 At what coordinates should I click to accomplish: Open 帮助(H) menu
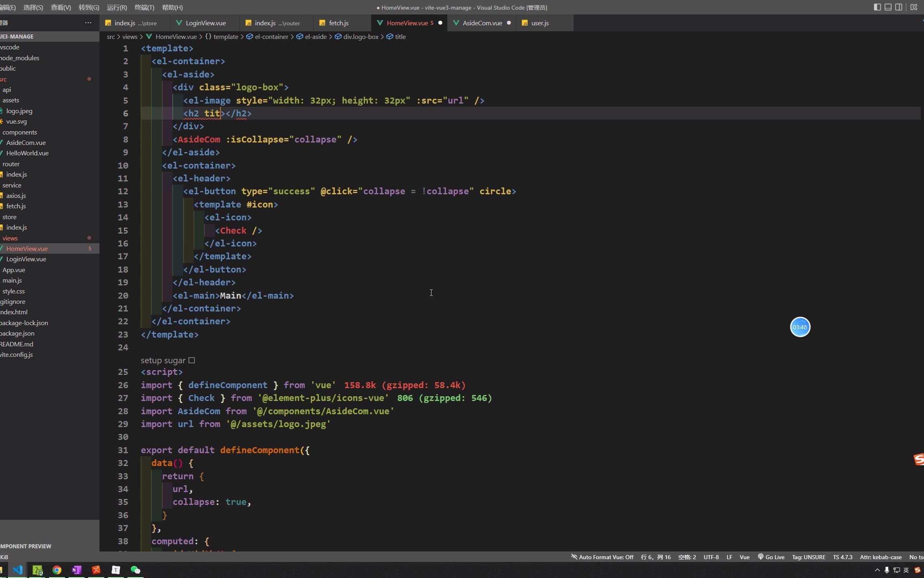pos(172,7)
